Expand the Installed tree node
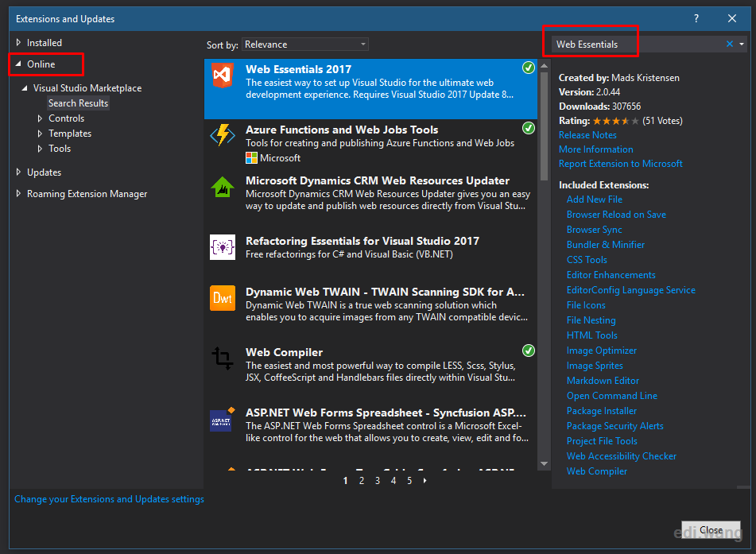This screenshot has width=756, height=554. (19, 42)
